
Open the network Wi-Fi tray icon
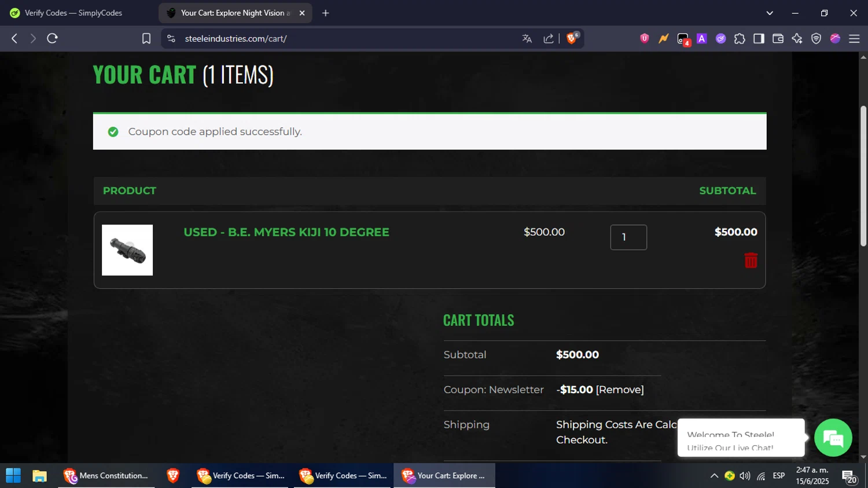[761, 476]
